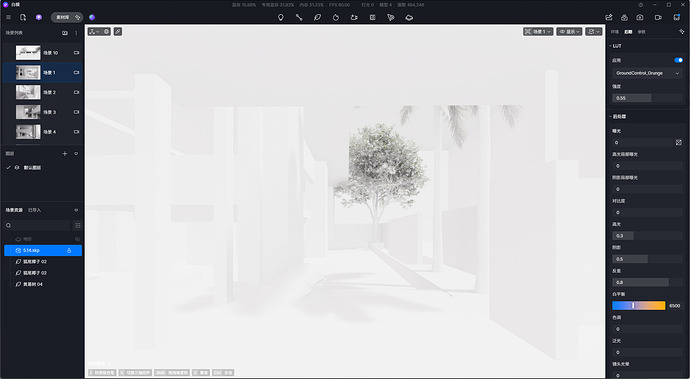Switch to the 环境 tab
690x379 pixels.
point(615,32)
